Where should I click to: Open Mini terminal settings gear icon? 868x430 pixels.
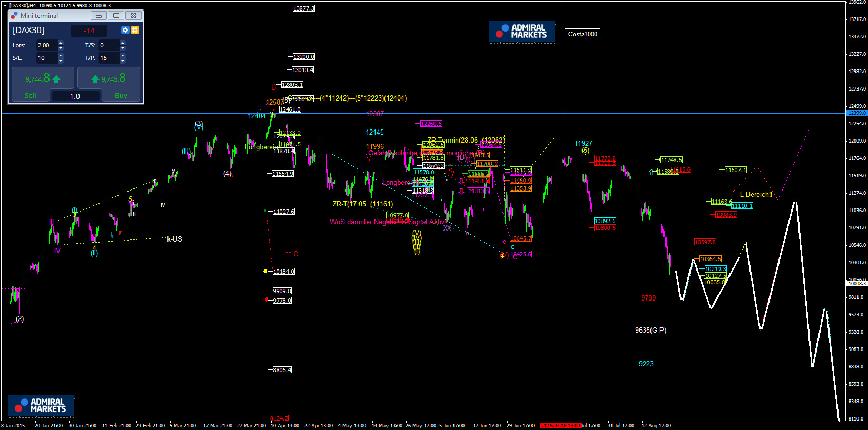(x=125, y=31)
